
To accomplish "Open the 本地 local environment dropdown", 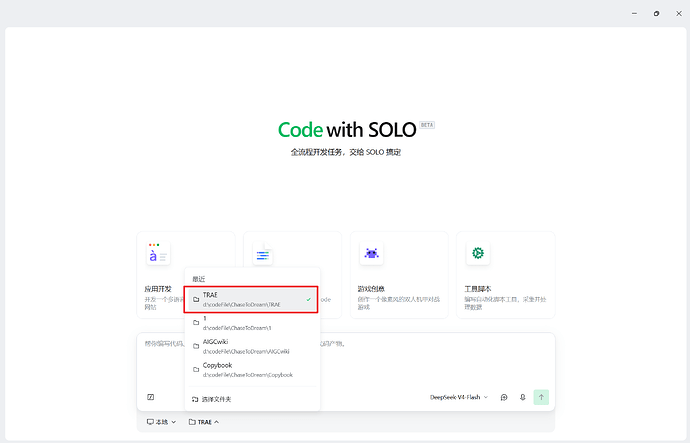I will (161, 422).
